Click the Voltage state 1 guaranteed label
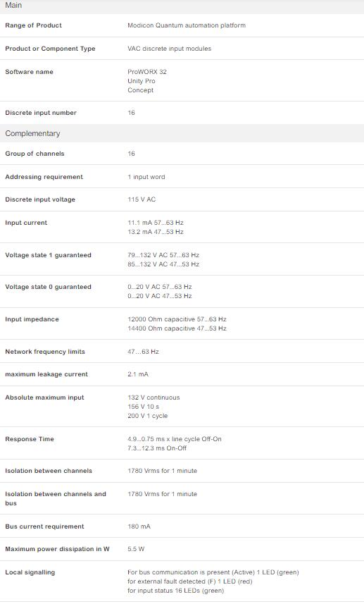 (x=48, y=255)
